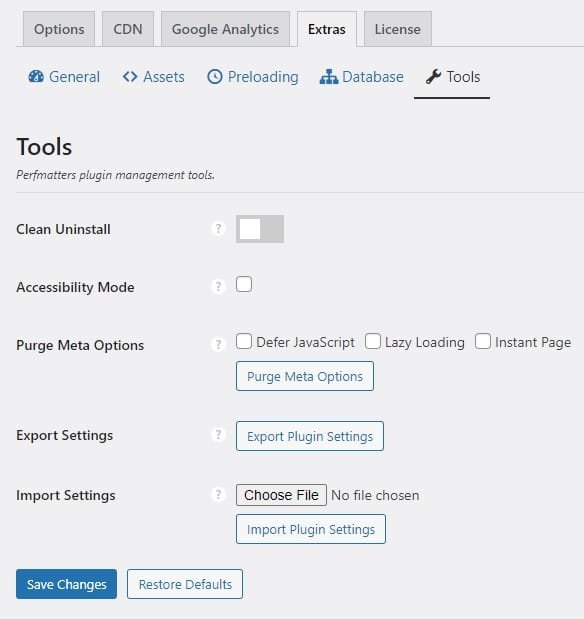The width and height of the screenshot is (584, 619).
Task: Click the Clean Uninstall label
Action: [x=63, y=229]
